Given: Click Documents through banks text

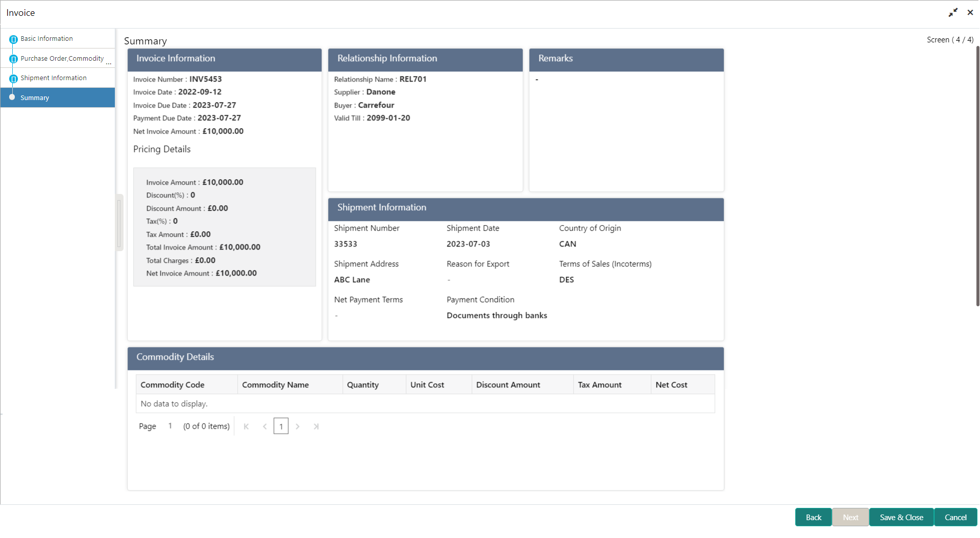Looking at the screenshot, I should 497,315.
